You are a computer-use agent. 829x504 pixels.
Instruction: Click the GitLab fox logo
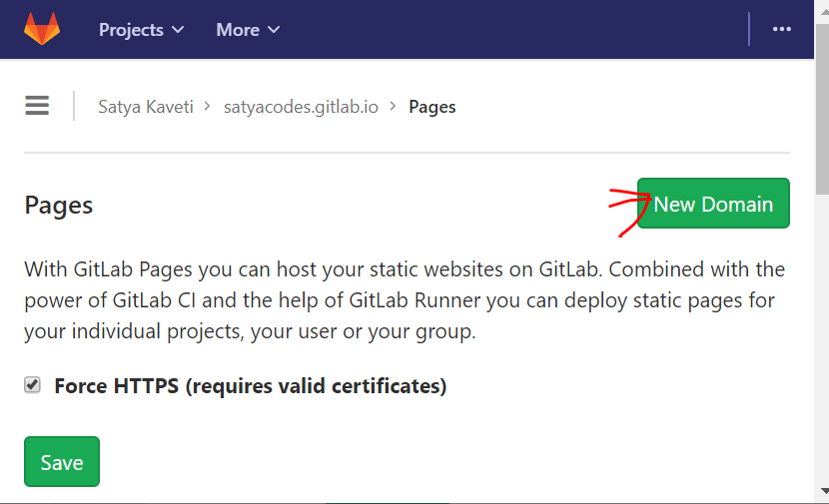42,29
